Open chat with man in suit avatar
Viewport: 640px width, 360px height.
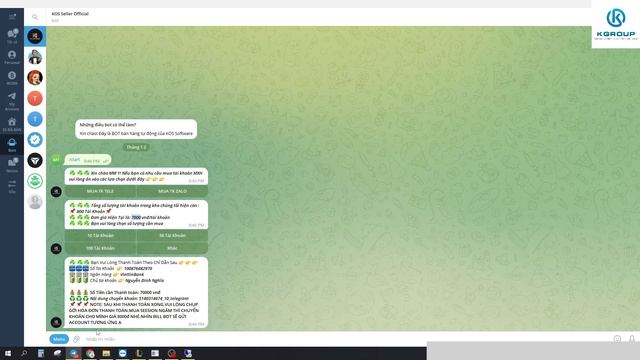click(x=35, y=57)
